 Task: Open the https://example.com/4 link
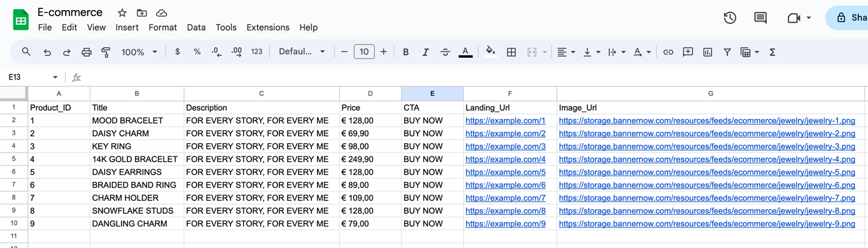(x=505, y=159)
